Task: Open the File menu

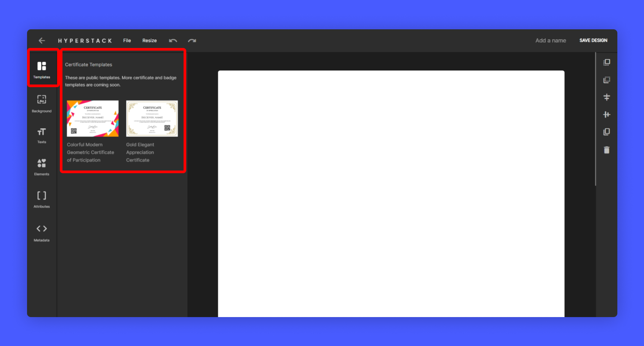Action: coord(127,41)
